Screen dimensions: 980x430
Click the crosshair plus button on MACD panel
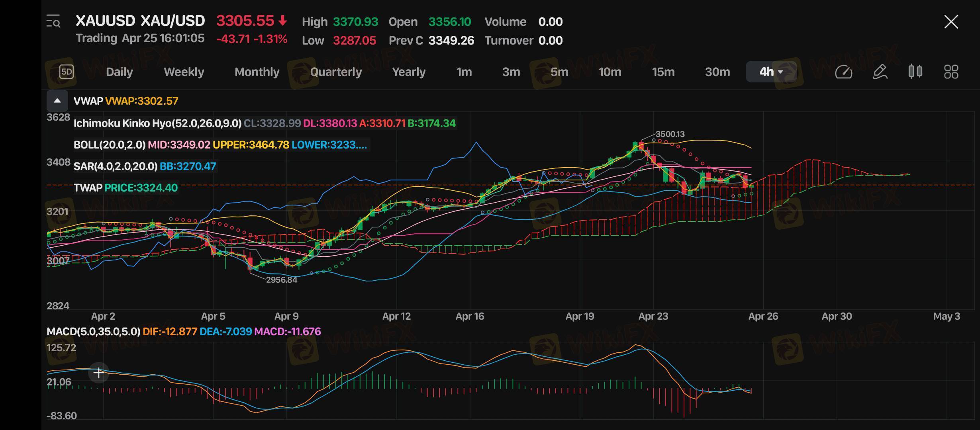[x=98, y=373]
